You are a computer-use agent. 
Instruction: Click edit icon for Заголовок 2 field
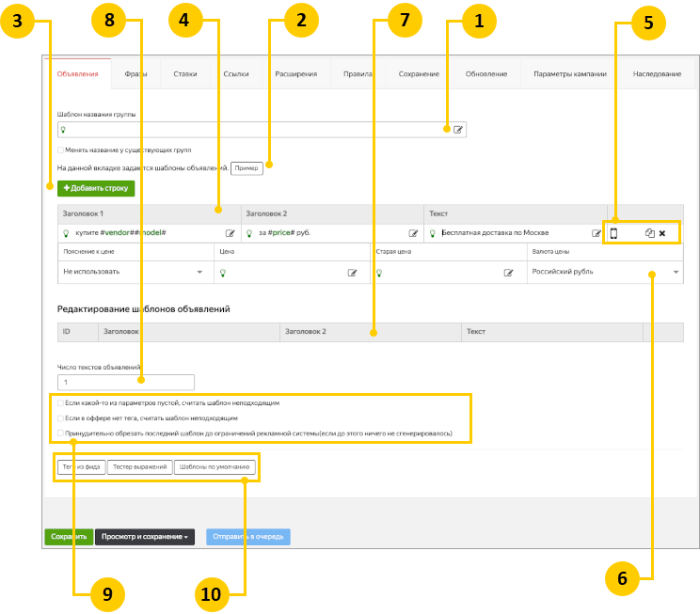coord(413,233)
